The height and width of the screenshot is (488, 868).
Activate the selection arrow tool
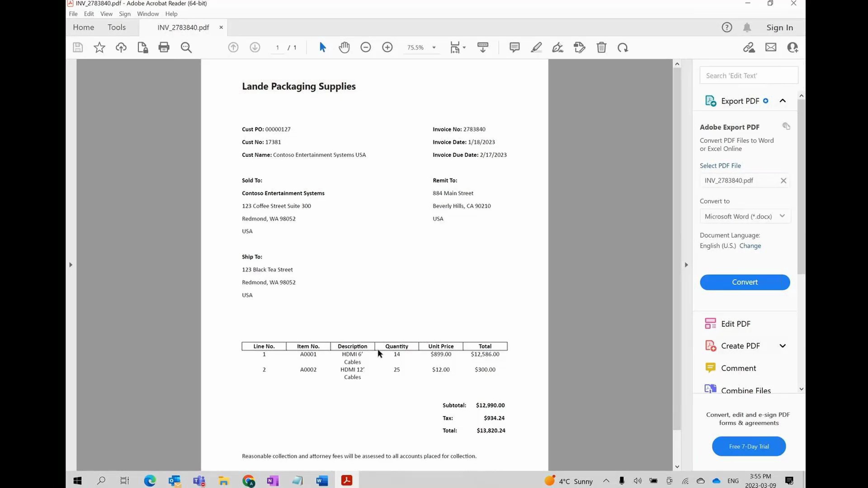[x=322, y=47]
